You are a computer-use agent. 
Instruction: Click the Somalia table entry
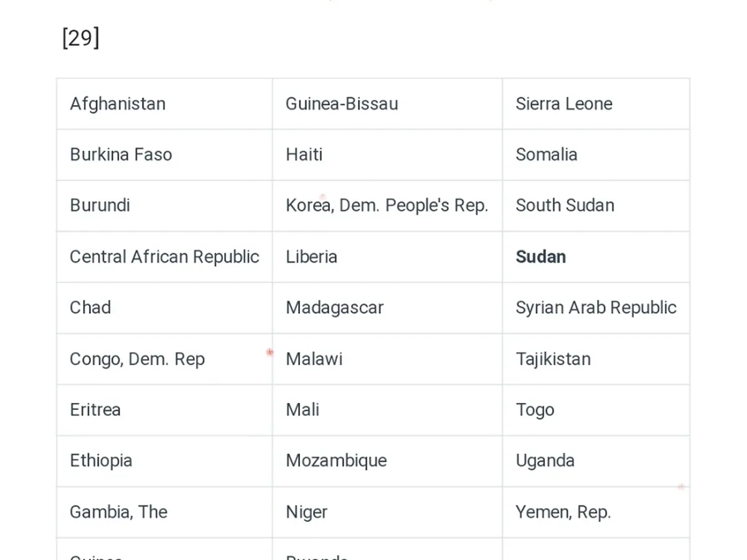pyautogui.click(x=547, y=155)
